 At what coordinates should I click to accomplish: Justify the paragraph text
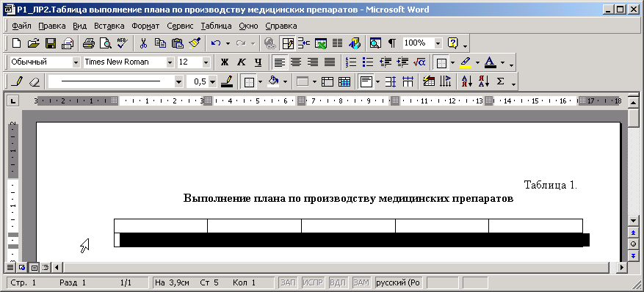[330, 62]
